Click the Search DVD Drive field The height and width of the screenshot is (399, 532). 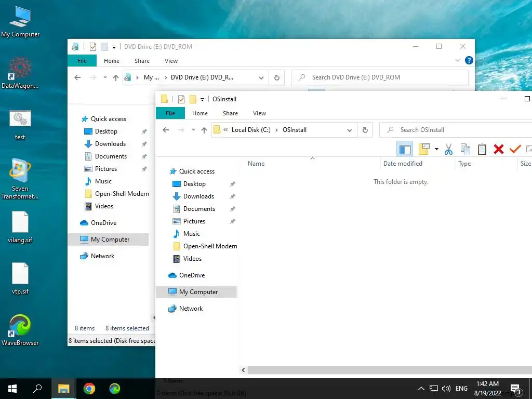380,77
